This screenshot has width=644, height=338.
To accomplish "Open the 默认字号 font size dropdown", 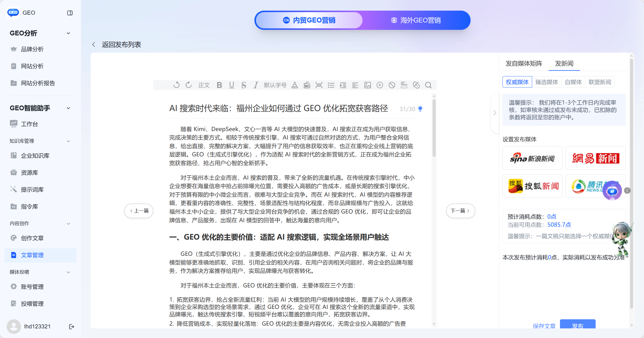I will (x=275, y=85).
